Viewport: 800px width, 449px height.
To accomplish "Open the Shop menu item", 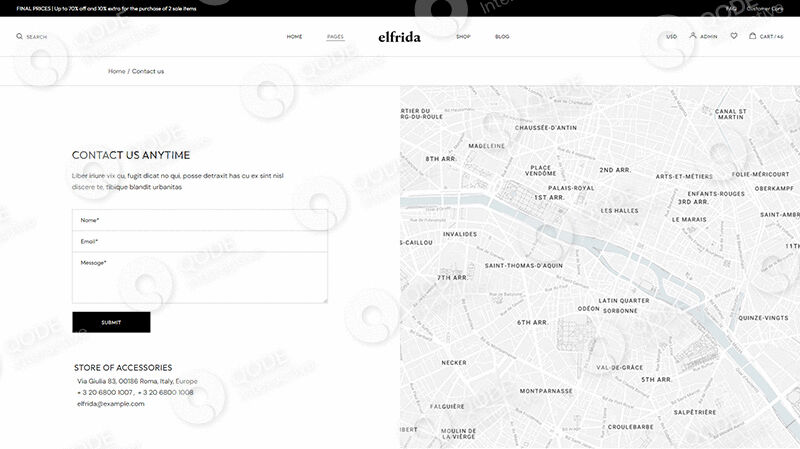I will pos(463,37).
